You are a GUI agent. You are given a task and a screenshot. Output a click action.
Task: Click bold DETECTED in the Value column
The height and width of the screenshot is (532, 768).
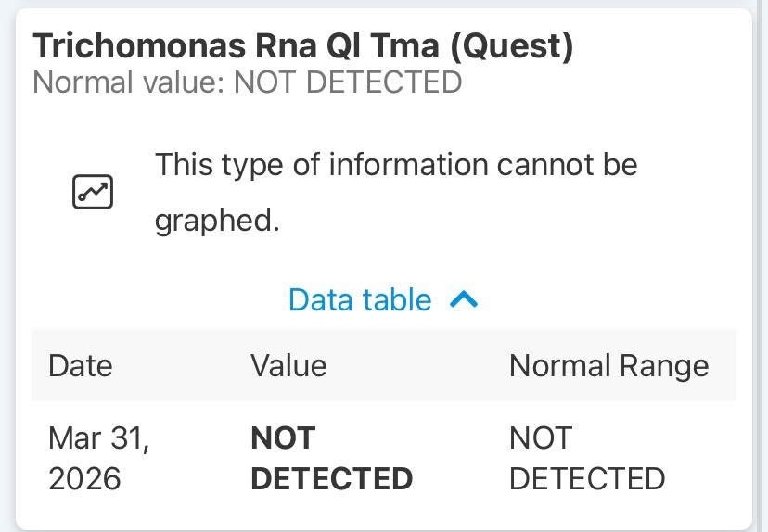tap(332, 478)
